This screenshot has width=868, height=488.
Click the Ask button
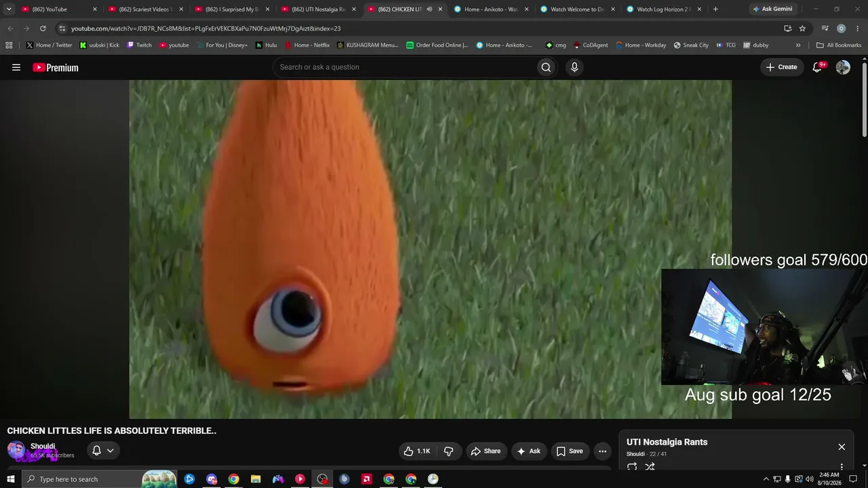(x=528, y=451)
